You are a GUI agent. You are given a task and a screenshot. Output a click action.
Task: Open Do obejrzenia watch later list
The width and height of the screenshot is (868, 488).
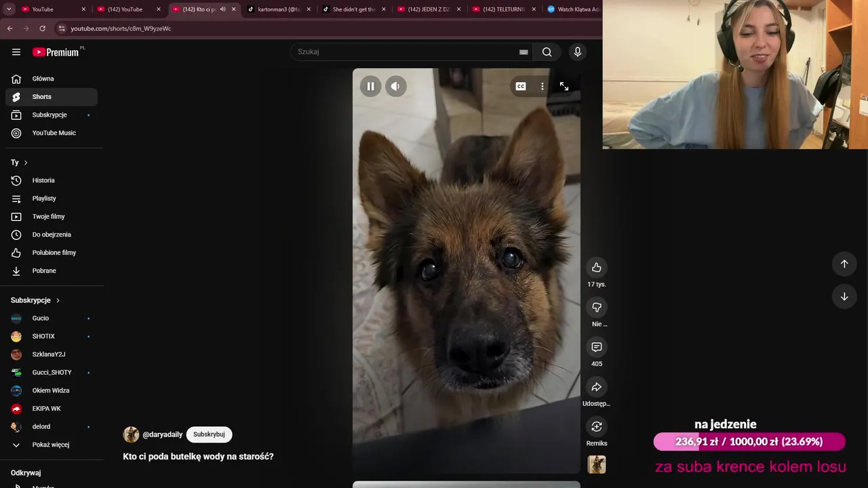pos(52,235)
